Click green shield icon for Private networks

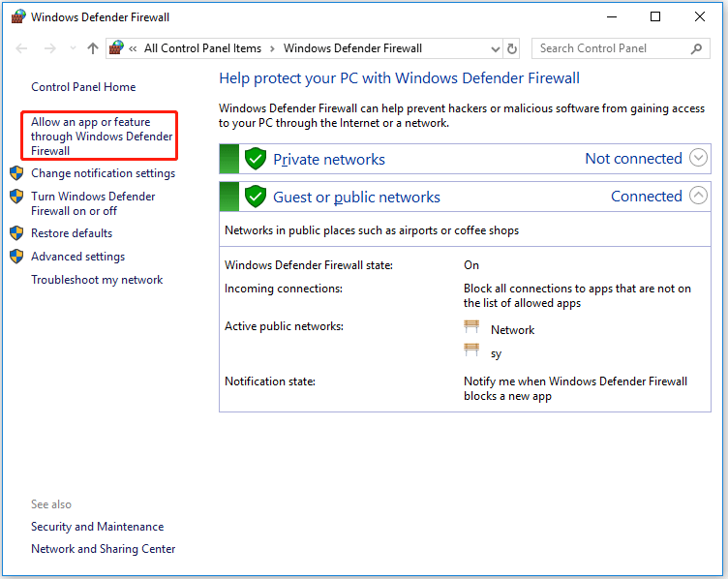256,159
